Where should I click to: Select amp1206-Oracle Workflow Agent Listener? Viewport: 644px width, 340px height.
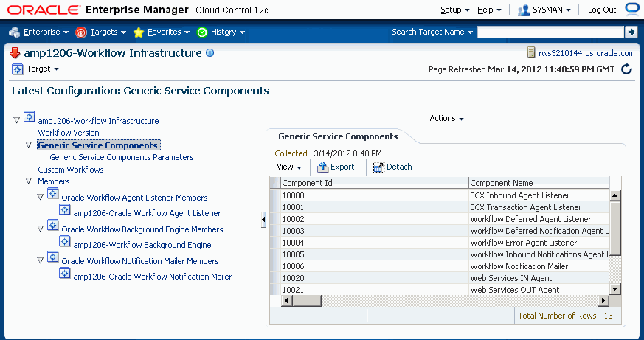click(x=147, y=214)
